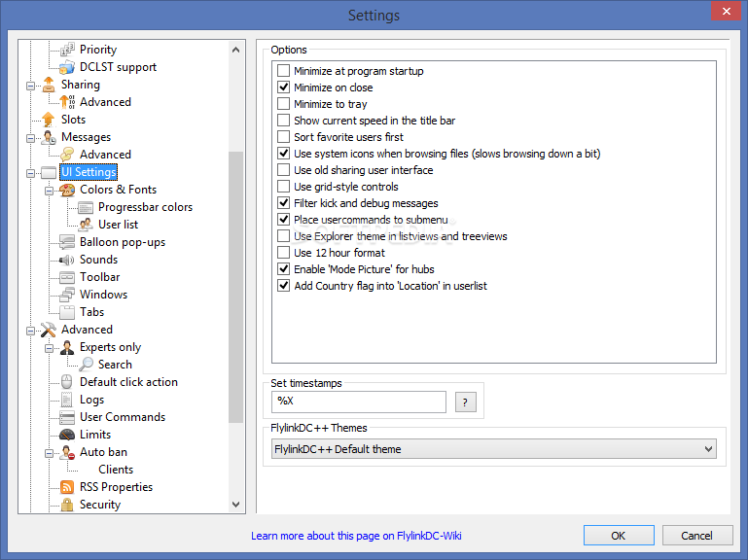Image resolution: width=748 pixels, height=560 pixels.
Task: Click the Toolbar tree icon
Action: click(x=67, y=277)
